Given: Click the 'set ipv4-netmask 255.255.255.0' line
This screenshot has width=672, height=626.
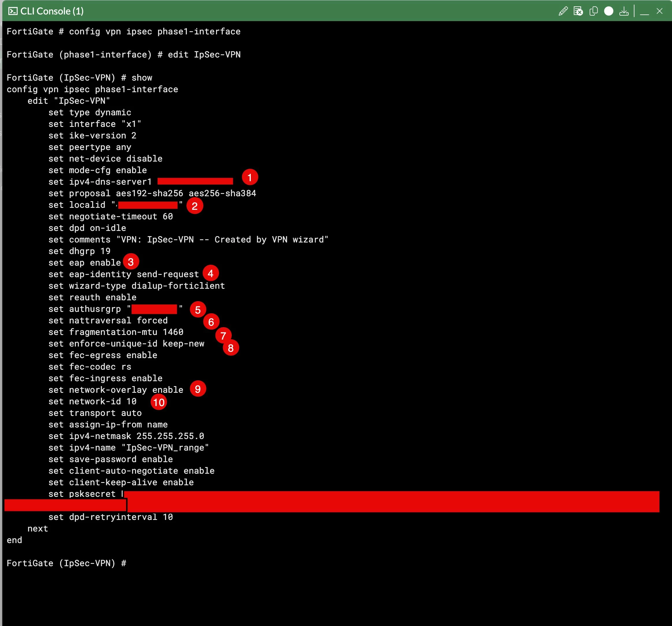Looking at the screenshot, I should (126, 436).
